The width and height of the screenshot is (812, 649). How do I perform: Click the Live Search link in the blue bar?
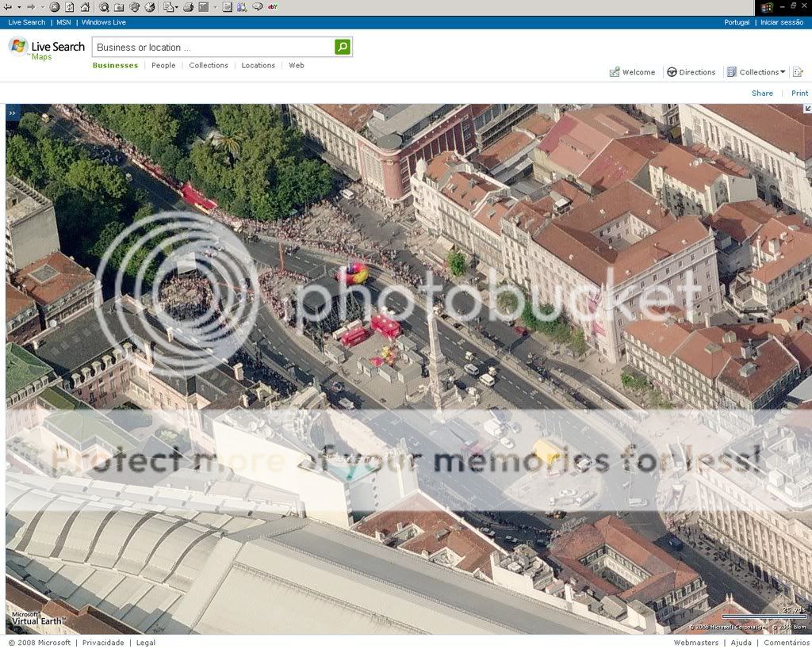[27, 22]
